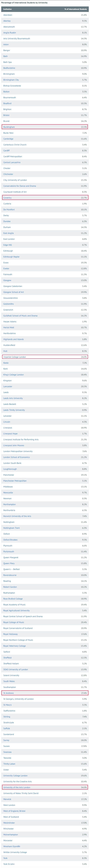Click the Arts University Bournemouth link
The width and height of the screenshot is (90, 868).
click(x=17, y=39)
